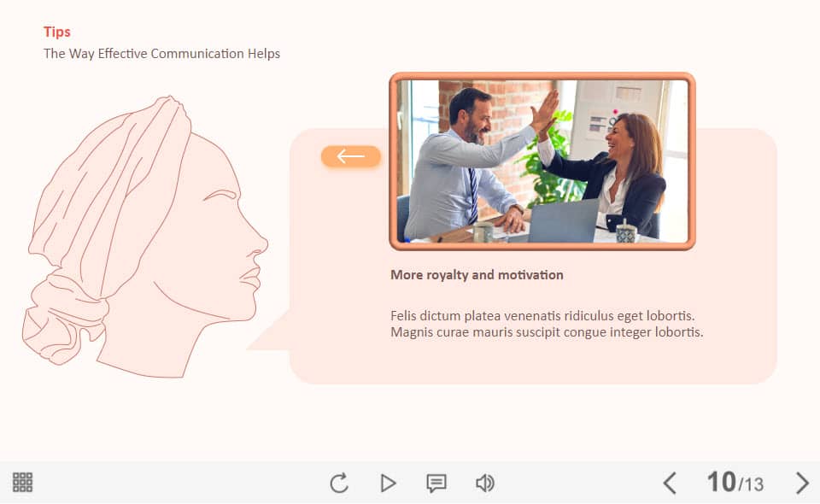Click the high-five photo thumbnail

pyautogui.click(x=542, y=161)
